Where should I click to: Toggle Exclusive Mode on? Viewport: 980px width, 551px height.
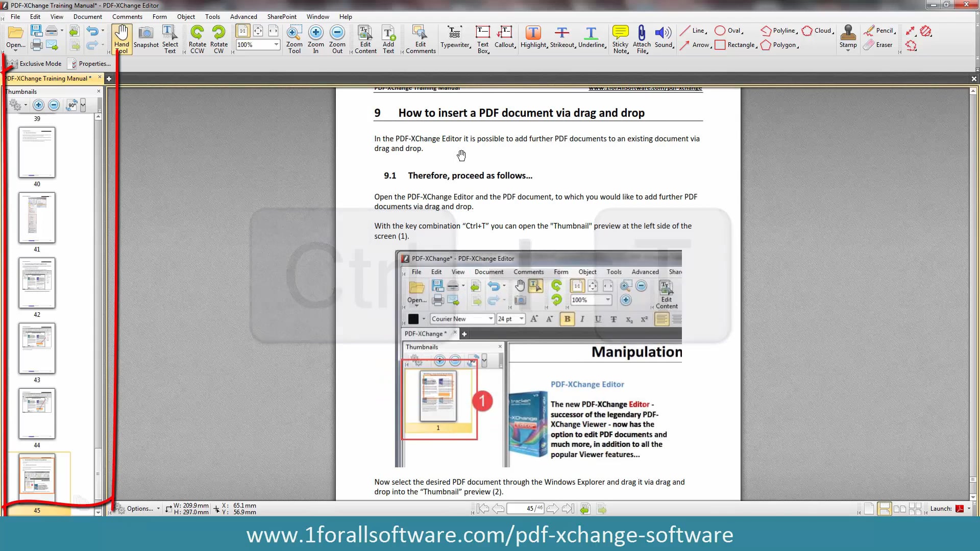[35, 63]
